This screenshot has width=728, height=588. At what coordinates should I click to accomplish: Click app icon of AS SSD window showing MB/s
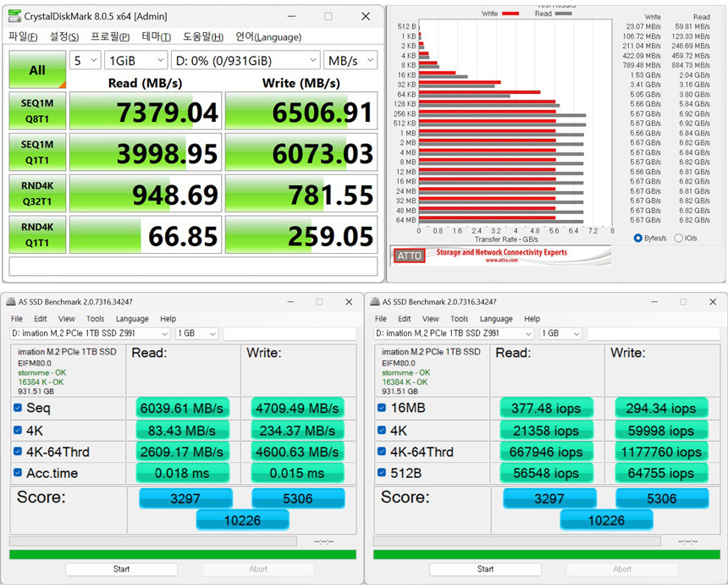(11, 302)
